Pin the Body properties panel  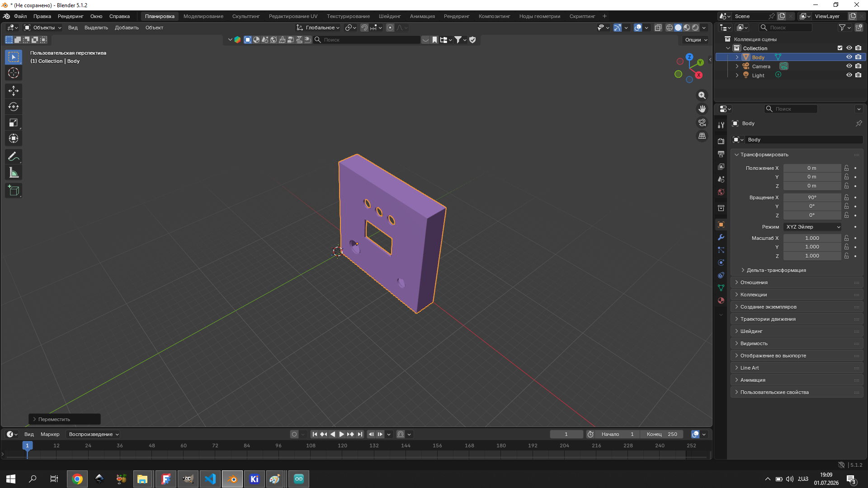pyautogui.click(x=859, y=123)
